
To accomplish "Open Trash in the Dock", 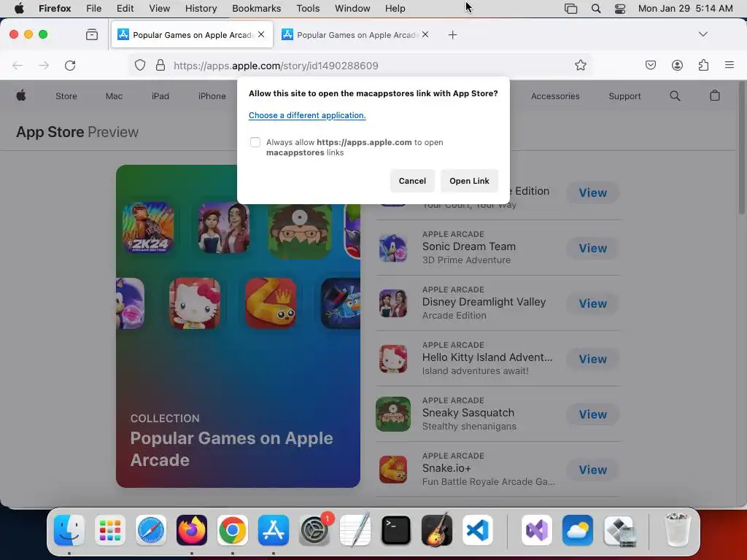I will pyautogui.click(x=677, y=530).
